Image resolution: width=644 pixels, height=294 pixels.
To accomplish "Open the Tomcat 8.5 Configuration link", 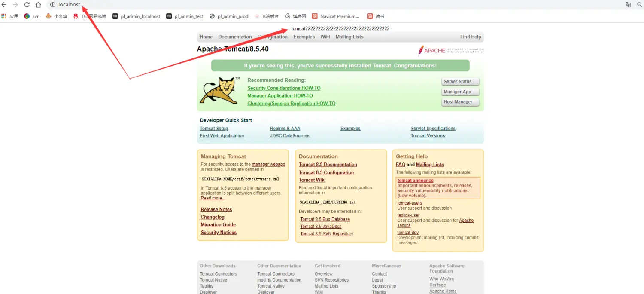I will click(326, 173).
